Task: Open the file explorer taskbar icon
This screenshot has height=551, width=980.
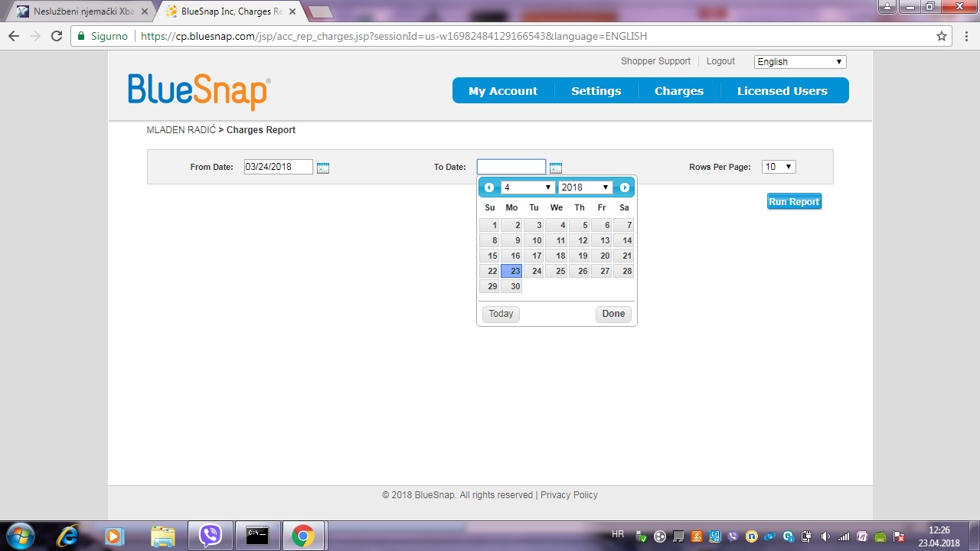Action: click(x=162, y=536)
